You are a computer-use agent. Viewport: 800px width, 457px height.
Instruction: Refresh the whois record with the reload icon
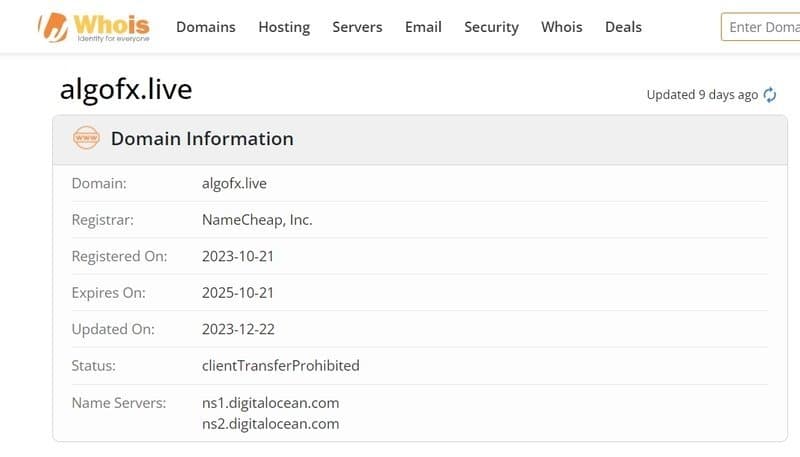pyautogui.click(x=769, y=95)
